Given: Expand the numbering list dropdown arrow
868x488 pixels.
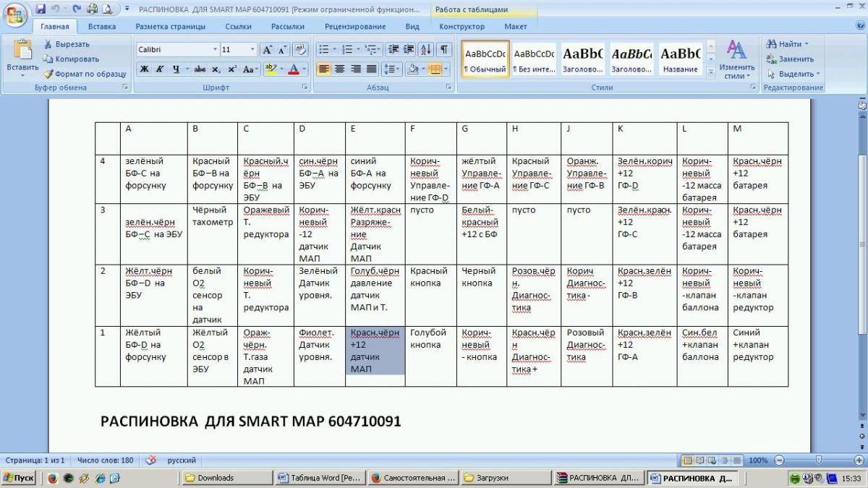Looking at the screenshot, I should point(357,50).
